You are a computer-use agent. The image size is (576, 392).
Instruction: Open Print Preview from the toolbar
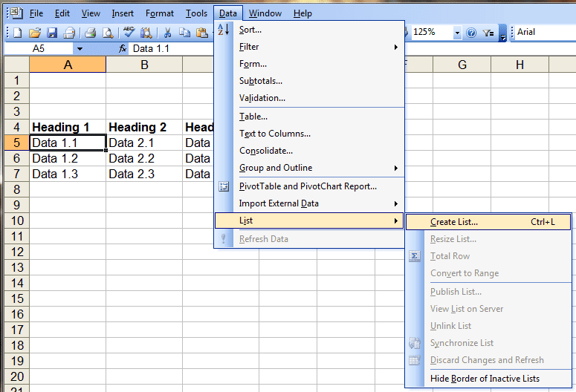point(108,33)
